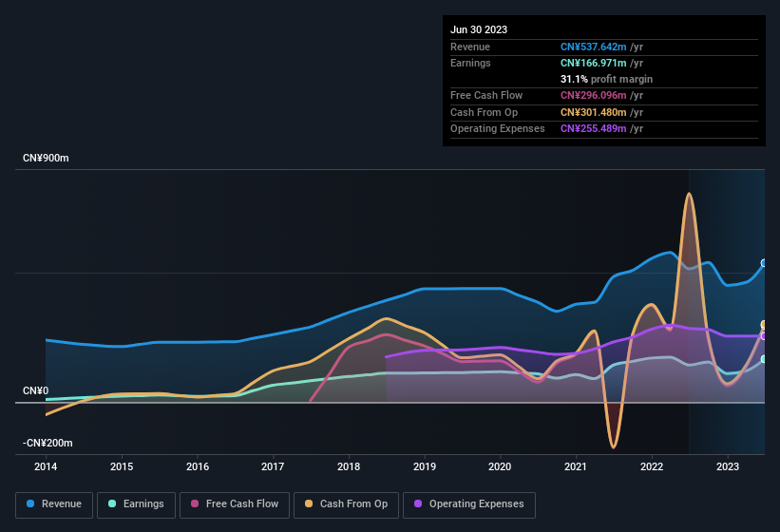Click the 2015 x-axis label
This screenshot has width=780, height=532.
tap(122, 466)
